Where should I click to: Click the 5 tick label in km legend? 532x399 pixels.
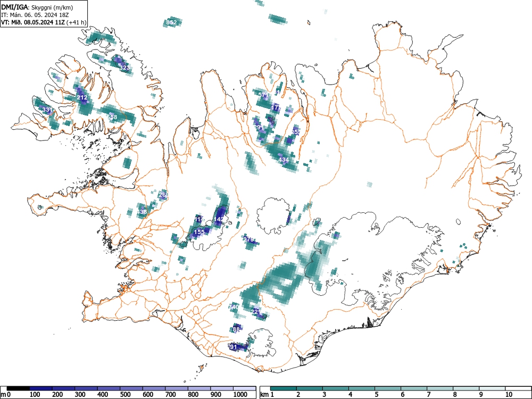tap(376, 395)
